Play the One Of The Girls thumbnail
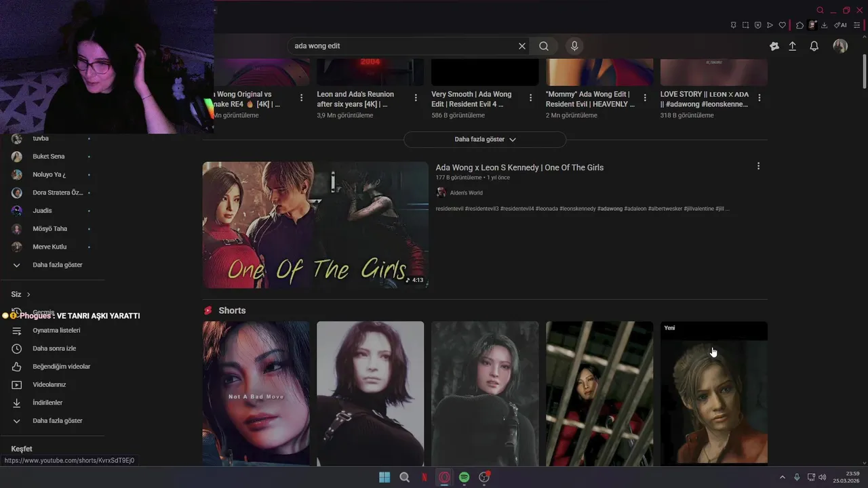This screenshot has height=488, width=868. pyautogui.click(x=315, y=225)
